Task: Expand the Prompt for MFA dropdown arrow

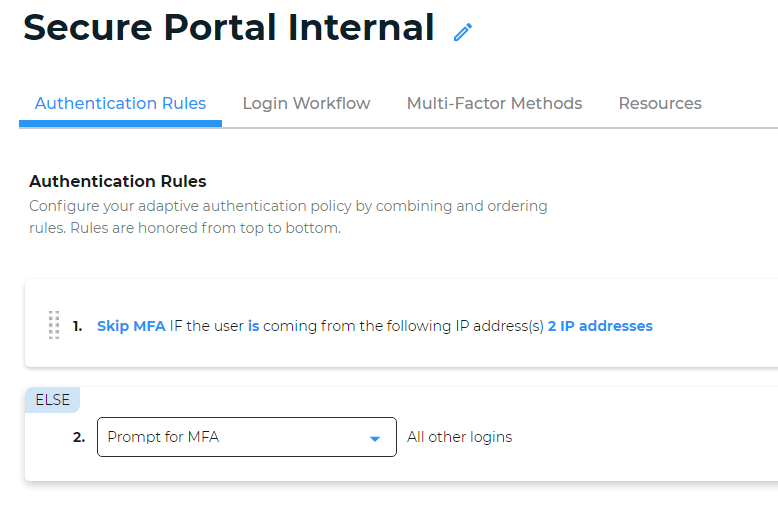Action: [x=375, y=438]
